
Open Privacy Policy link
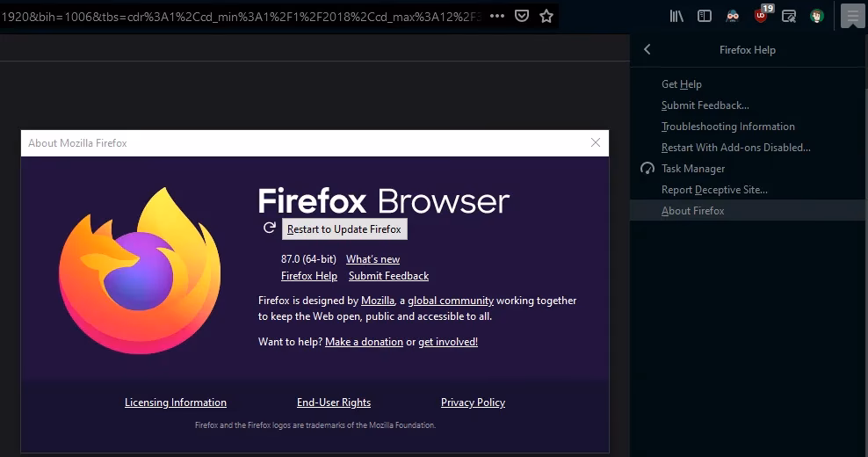tap(473, 403)
